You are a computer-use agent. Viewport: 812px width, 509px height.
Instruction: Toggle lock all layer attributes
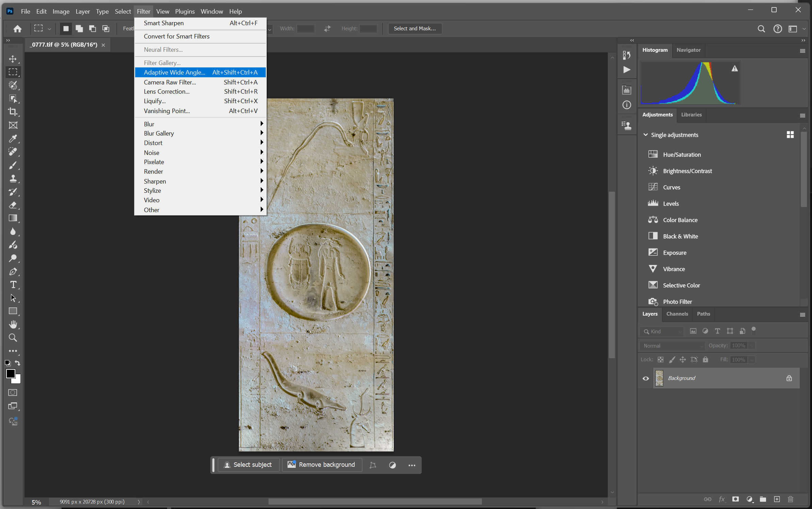tap(705, 360)
